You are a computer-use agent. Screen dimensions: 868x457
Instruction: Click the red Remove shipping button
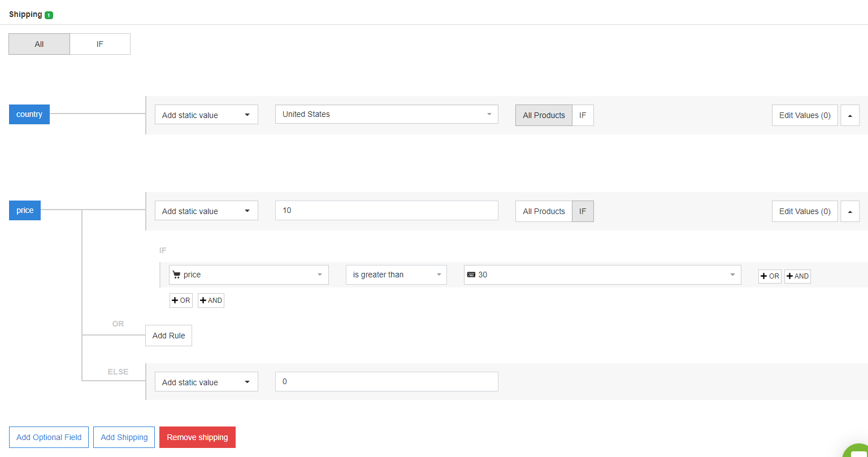[x=197, y=437]
